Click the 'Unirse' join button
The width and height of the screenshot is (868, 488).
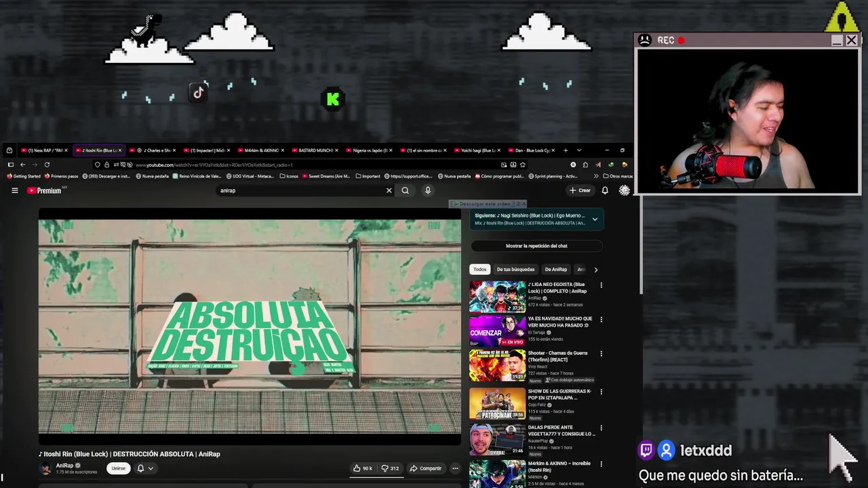tap(118, 468)
